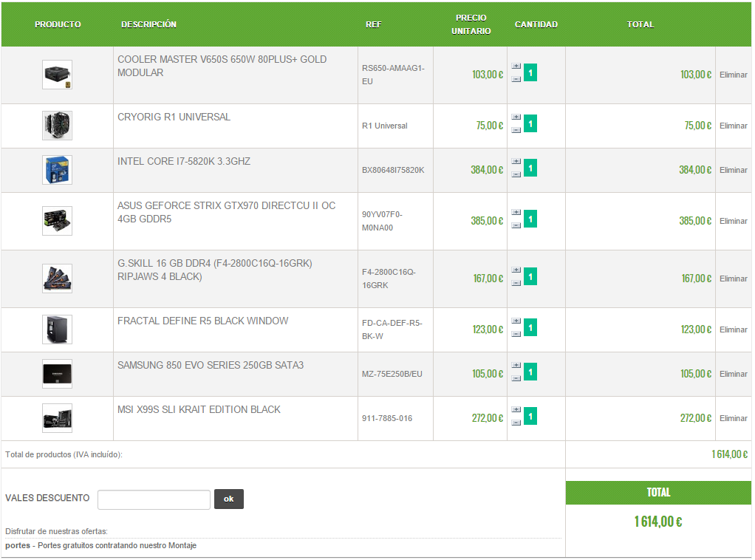Screen dimensions: 755x560
Task: Increase quantity of Cryorig R1 Universal
Action: [516, 117]
